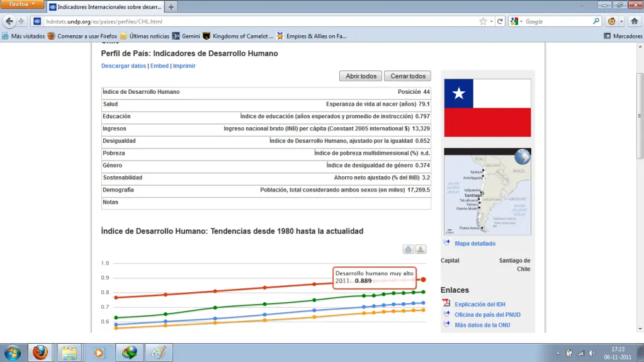Click the Google search input field

pyautogui.click(x=558, y=21)
